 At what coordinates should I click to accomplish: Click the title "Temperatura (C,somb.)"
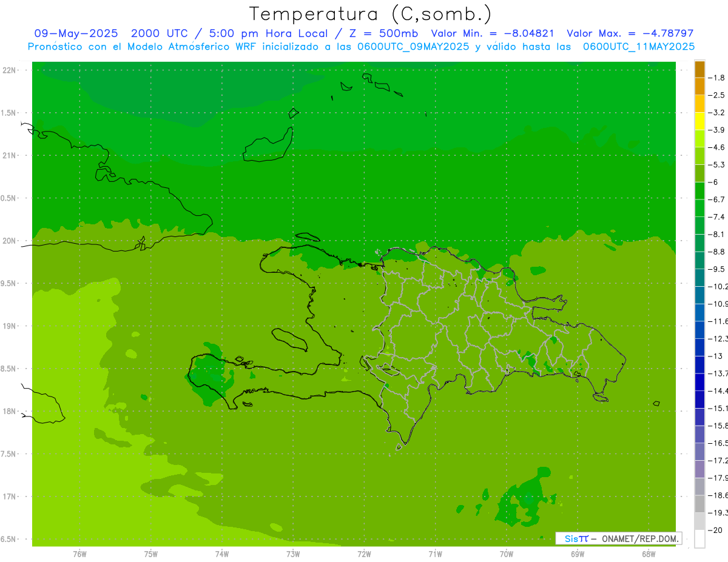pos(370,14)
